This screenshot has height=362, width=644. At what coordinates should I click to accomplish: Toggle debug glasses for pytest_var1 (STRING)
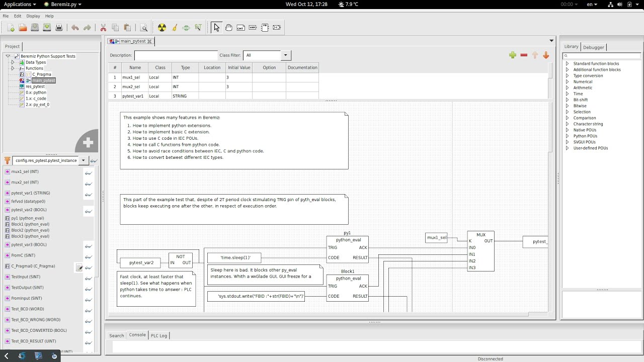(88, 194)
